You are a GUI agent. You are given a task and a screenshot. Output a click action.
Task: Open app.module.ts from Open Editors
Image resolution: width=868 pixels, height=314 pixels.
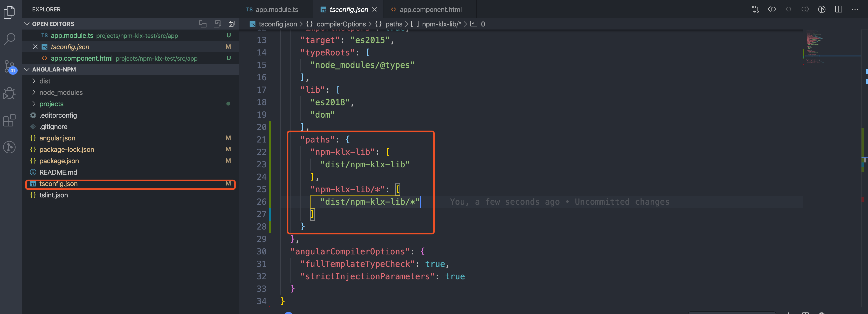pyautogui.click(x=130, y=35)
